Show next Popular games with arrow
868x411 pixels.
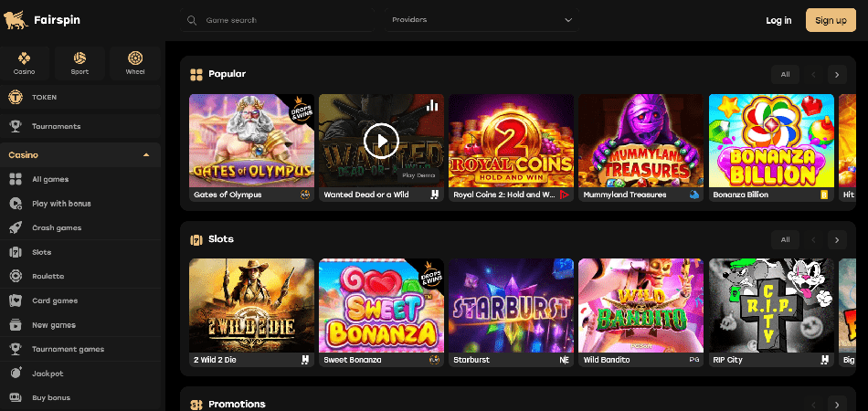(x=837, y=75)
